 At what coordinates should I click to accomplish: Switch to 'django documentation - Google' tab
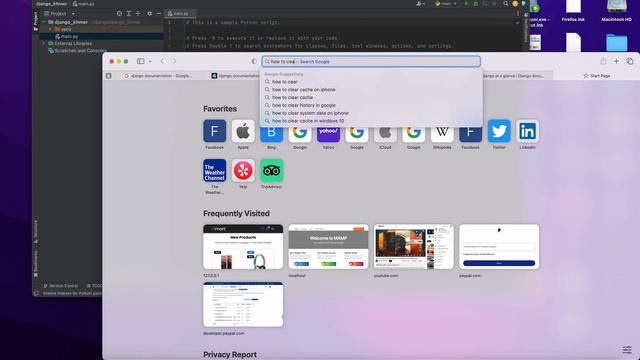click(158, 76)
